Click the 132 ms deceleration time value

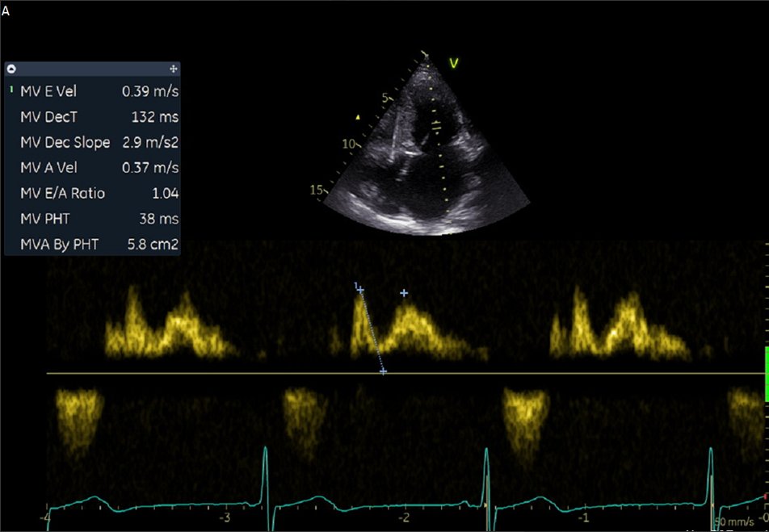[155, 117]
